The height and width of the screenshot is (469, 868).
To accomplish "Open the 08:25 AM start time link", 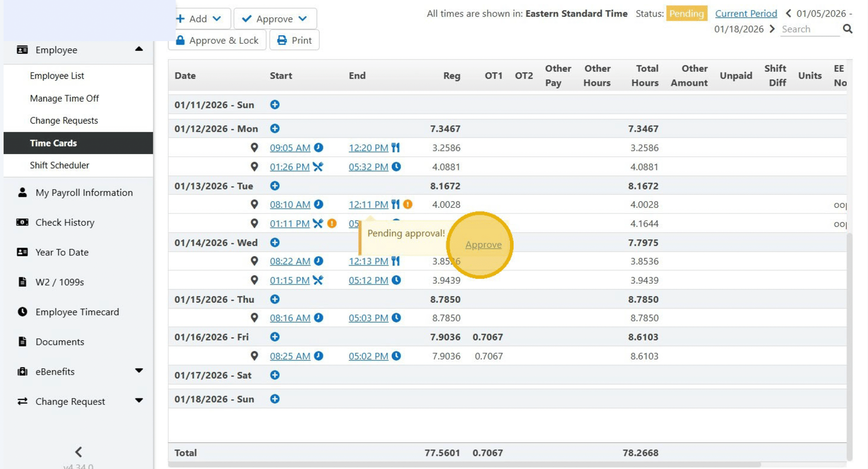I will pyautogui.click(x=290, y=356).
